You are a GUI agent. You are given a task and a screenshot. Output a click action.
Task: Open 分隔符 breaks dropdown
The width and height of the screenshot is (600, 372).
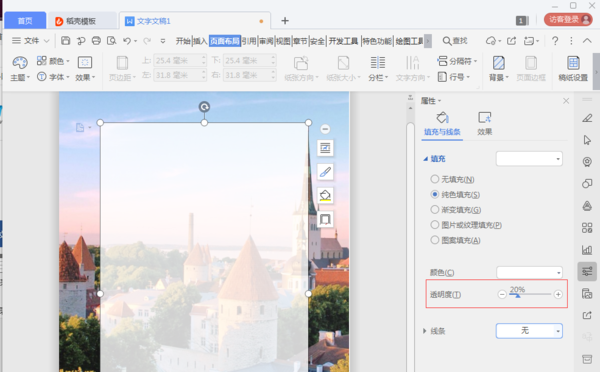457,61
